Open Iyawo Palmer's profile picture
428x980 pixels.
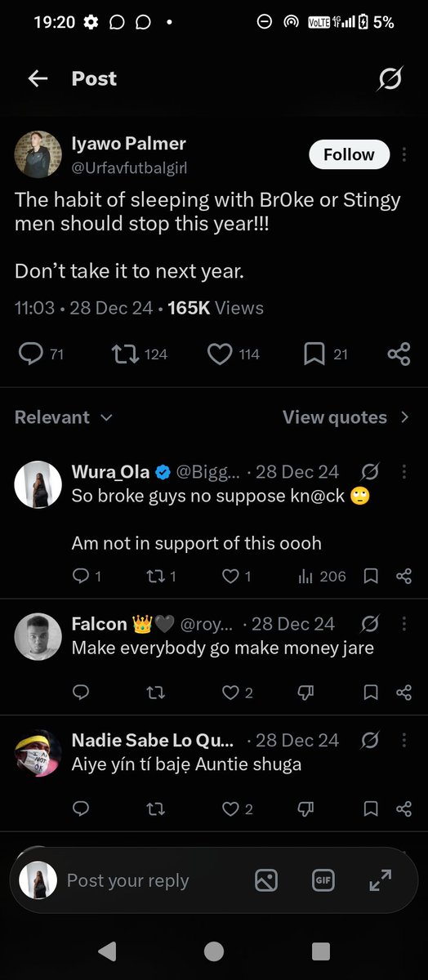38,154
